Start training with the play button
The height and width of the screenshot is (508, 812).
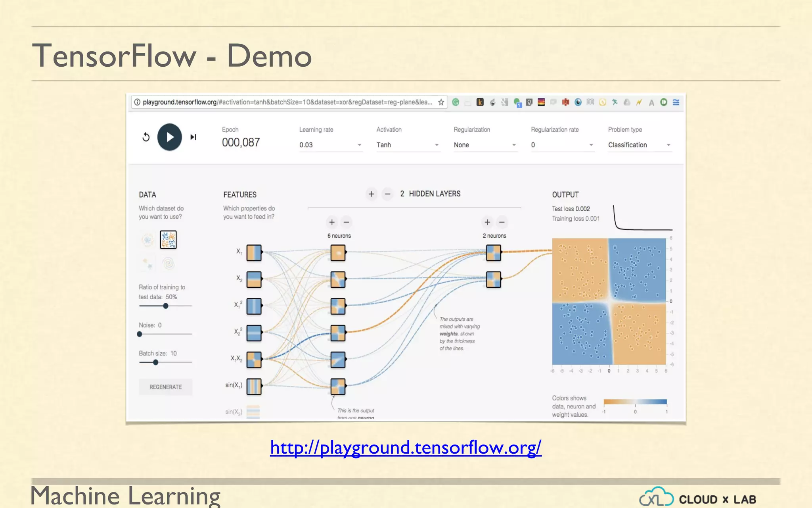(x=170, y=137)
